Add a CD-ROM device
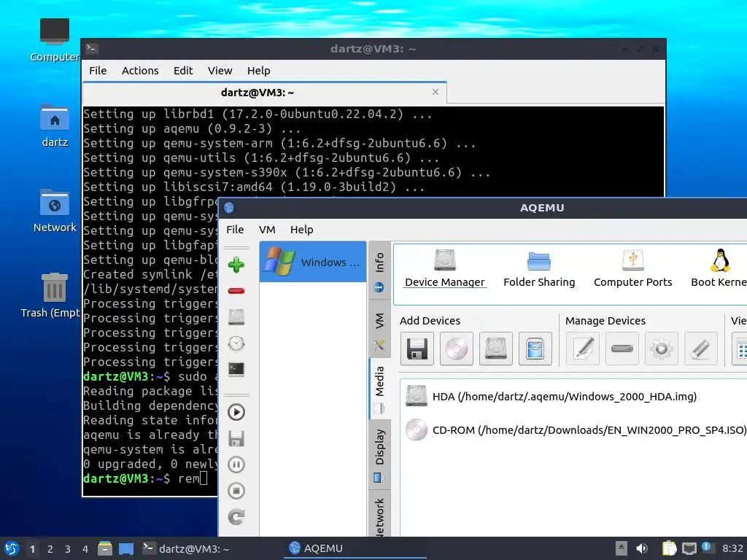This screenshot has height=560, width=747. 457,349
